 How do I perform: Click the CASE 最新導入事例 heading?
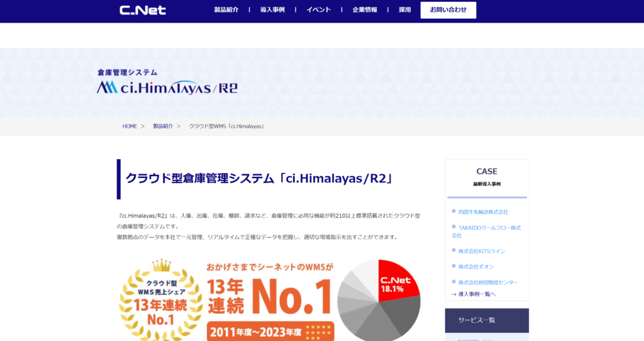[487, 177]
